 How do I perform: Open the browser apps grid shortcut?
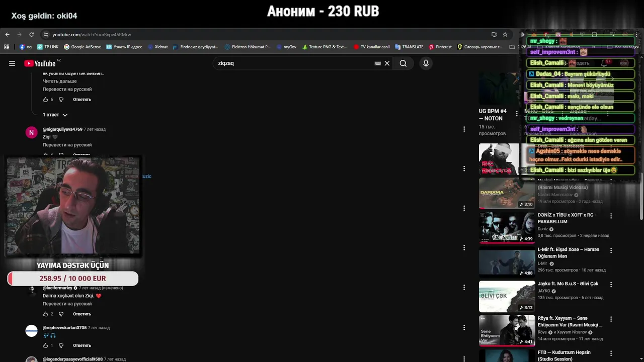click(7, 47)
